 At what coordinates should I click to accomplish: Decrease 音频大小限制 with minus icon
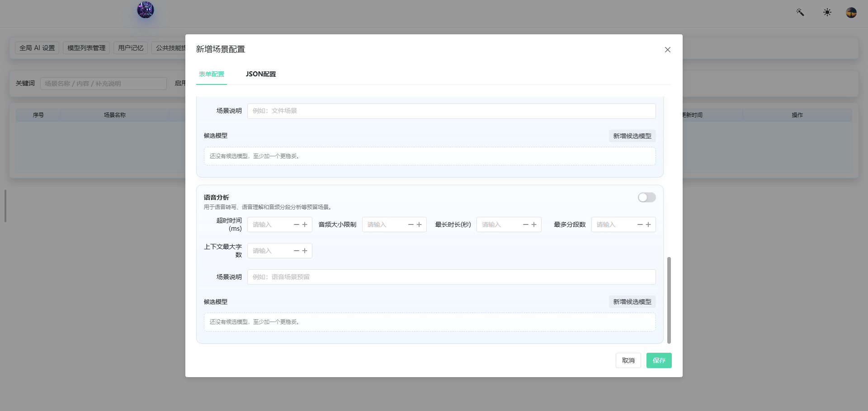tap(411, 224)
